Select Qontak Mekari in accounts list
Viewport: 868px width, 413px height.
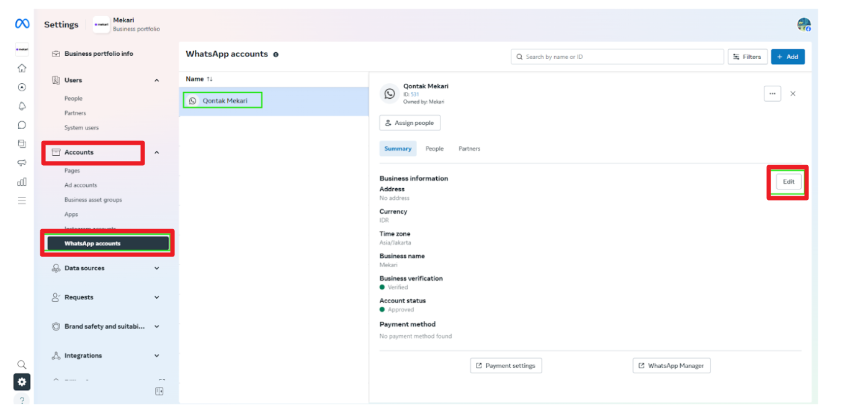[x=224, y=101]
